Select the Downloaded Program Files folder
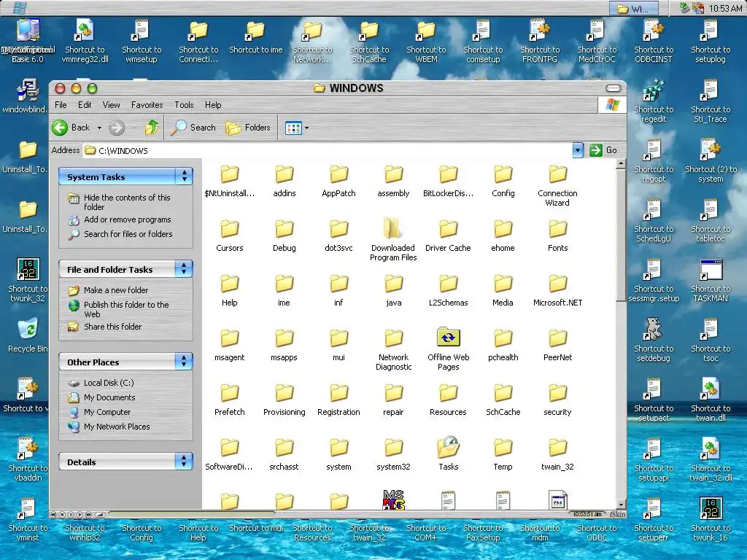The height and width of the screenshot is (560, 747). point(393,228)
